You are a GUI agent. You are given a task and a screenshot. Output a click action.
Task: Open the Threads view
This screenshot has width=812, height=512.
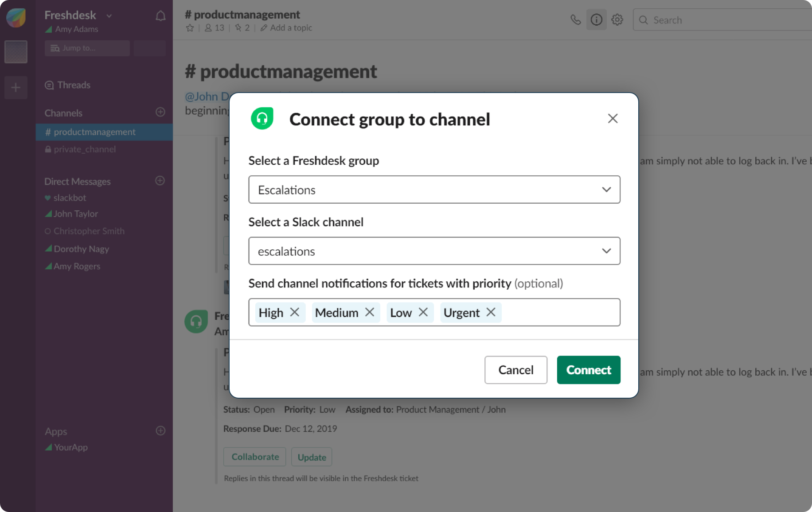click(x=73, y=85)
